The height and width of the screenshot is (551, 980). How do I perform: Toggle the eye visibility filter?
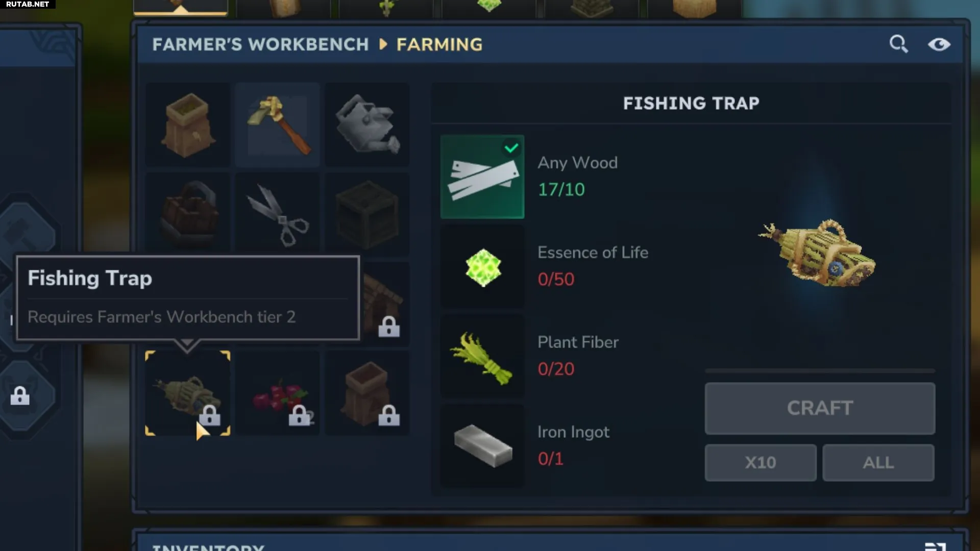[x=939, y=45]
